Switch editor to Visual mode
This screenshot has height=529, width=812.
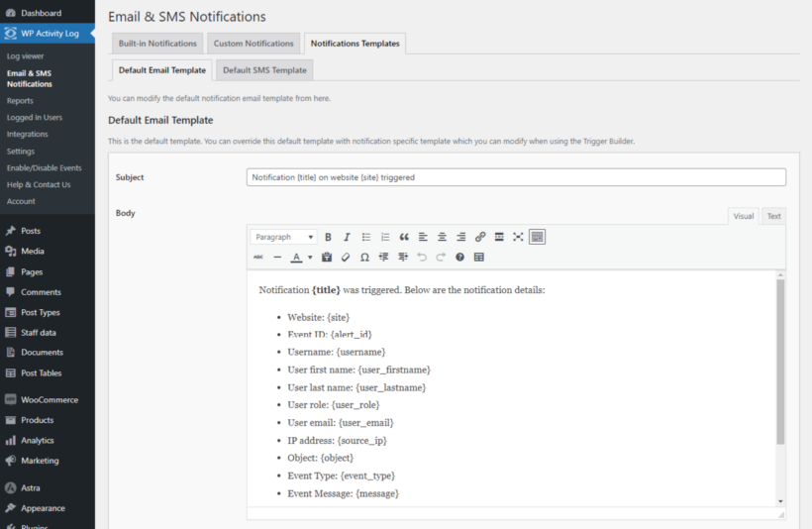click(743, 216)
